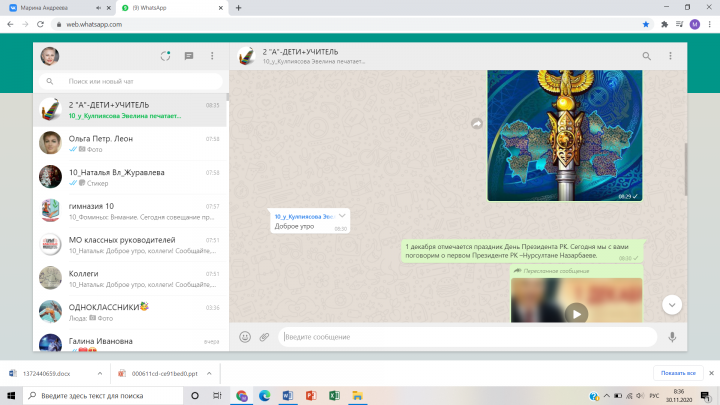This screenshot has height=405, width=720.
Task: Open chat ОДНОКЛАССНИКИ
Action: pyautogui.click(x=130, y=312)
